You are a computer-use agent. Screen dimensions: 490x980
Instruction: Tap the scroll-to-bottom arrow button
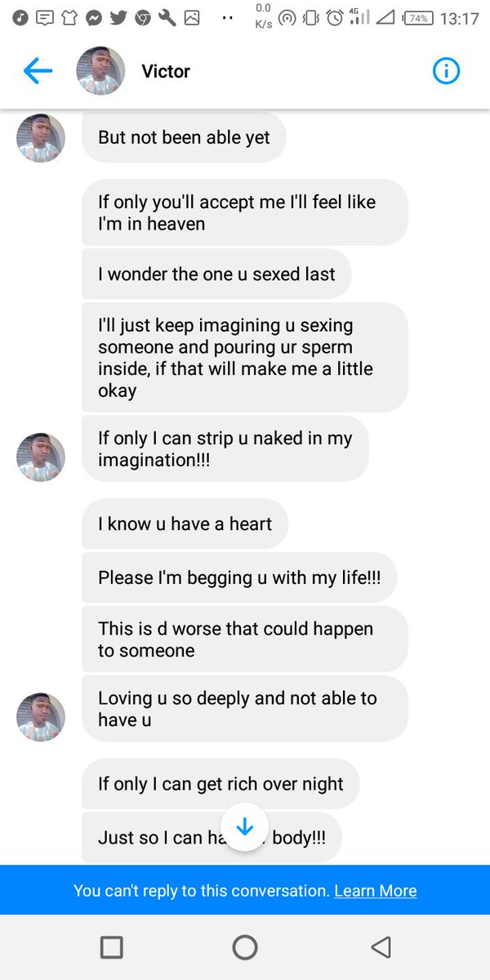click(245, 827)
